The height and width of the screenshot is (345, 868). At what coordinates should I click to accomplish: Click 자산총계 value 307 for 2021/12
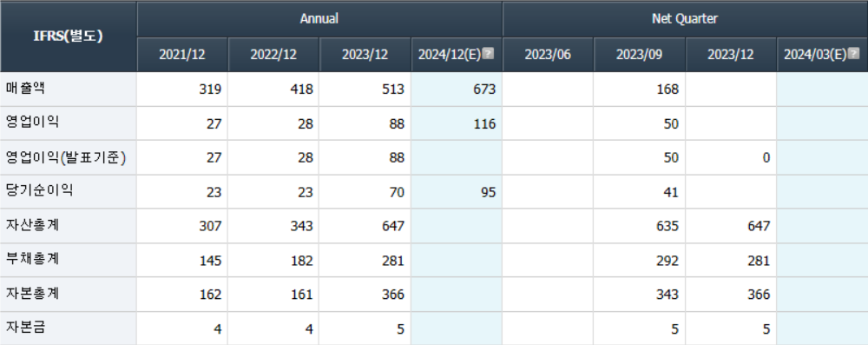210,226
